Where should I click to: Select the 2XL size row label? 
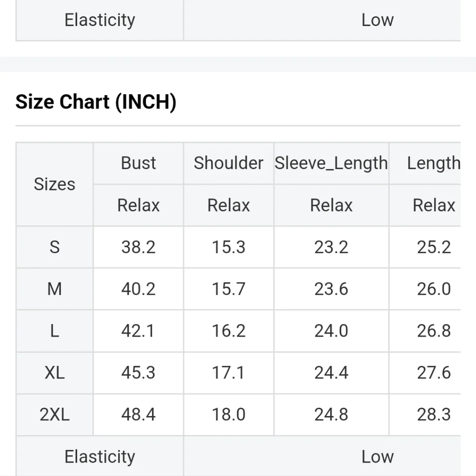click(x=54, y=415)
